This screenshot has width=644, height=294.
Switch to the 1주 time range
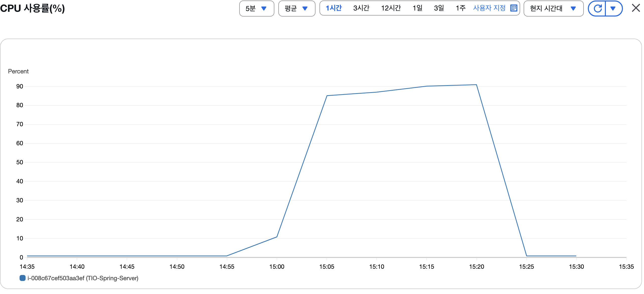tap(460, 8)
